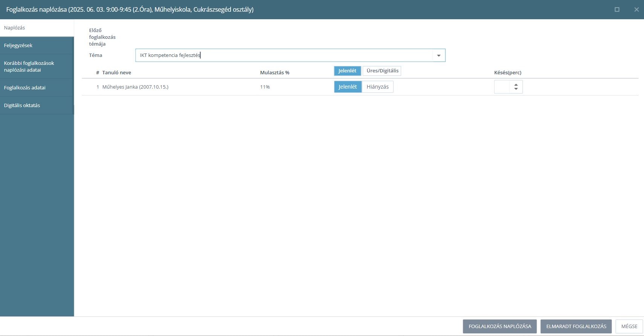Close the Foglalkozás naplózása dialog
This screenshot has width=644, height=336.
tap(636, 9)
